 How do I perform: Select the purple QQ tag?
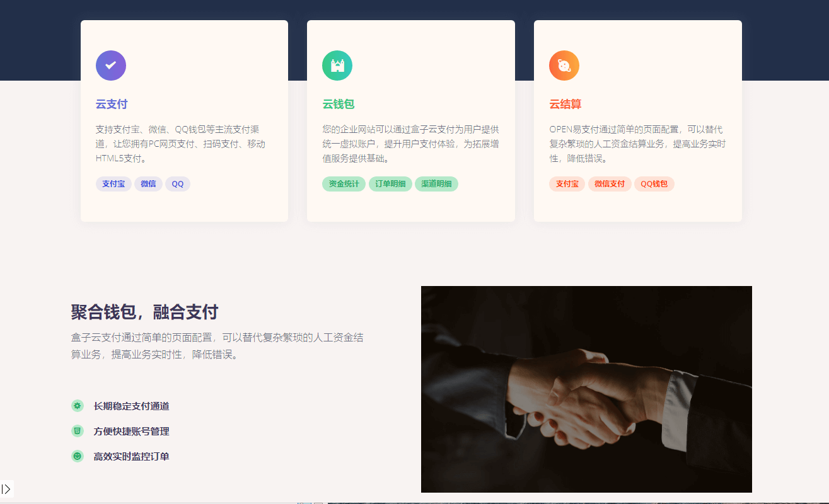coord(178,184)
